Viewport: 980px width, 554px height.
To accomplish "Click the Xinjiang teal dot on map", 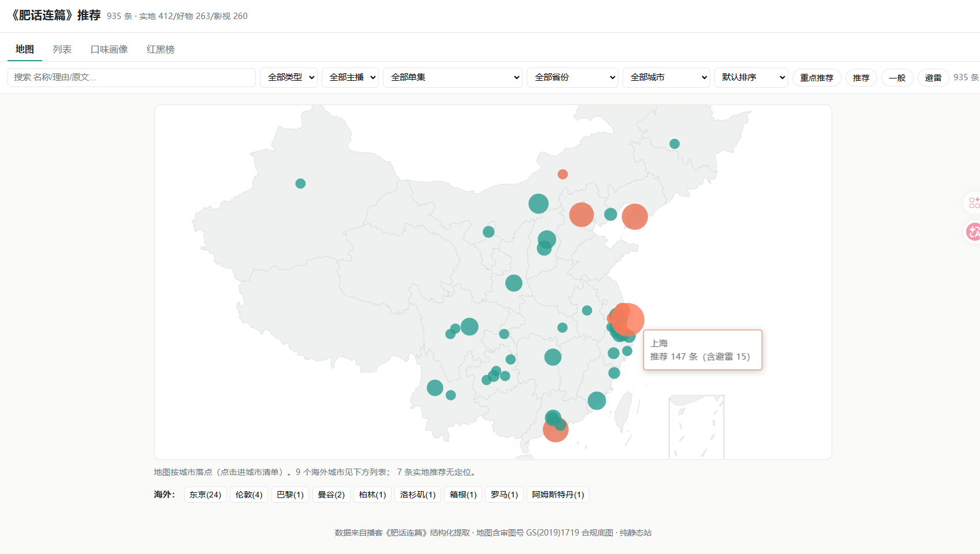I will point(300,184).
